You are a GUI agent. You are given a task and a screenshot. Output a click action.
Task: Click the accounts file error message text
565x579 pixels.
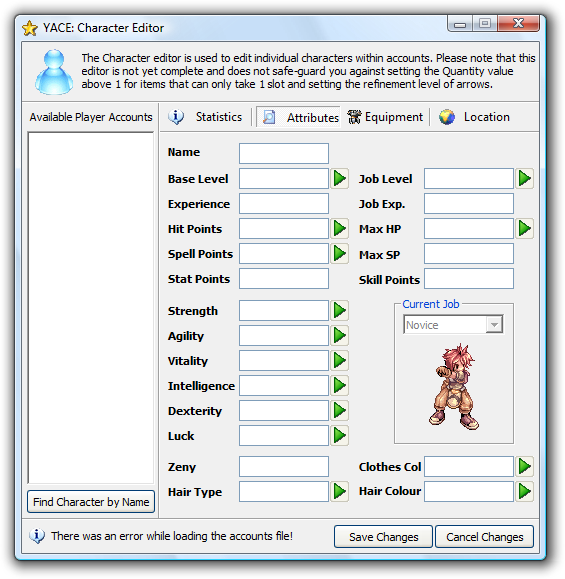(x=172, y=536)
